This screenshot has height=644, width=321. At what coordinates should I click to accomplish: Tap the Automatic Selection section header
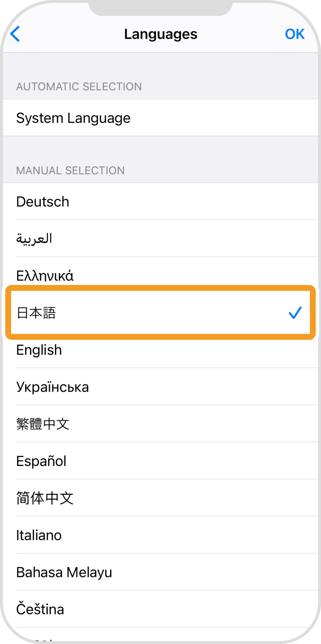79,87
